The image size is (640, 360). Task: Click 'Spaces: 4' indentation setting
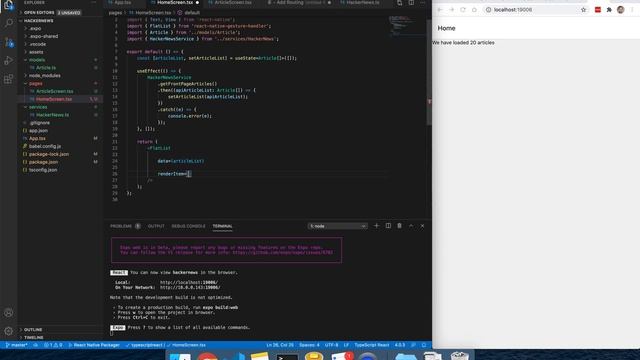pyautogui.click(x=309, y=345)
